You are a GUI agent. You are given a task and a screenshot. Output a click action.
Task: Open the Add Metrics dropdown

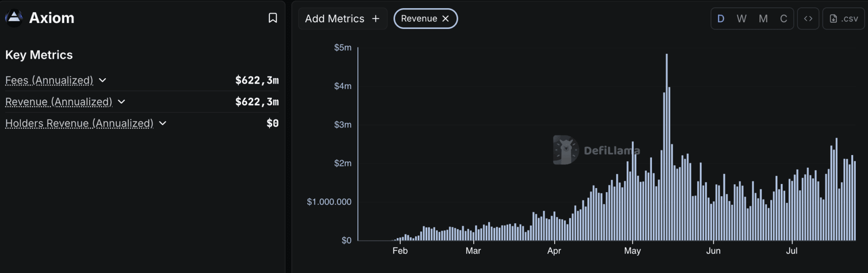[343, 19]
